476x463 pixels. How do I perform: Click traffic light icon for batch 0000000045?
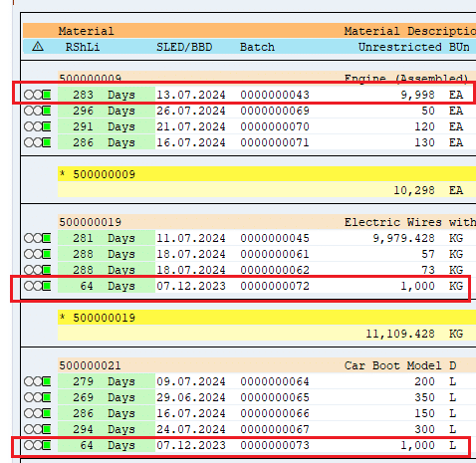37,238
